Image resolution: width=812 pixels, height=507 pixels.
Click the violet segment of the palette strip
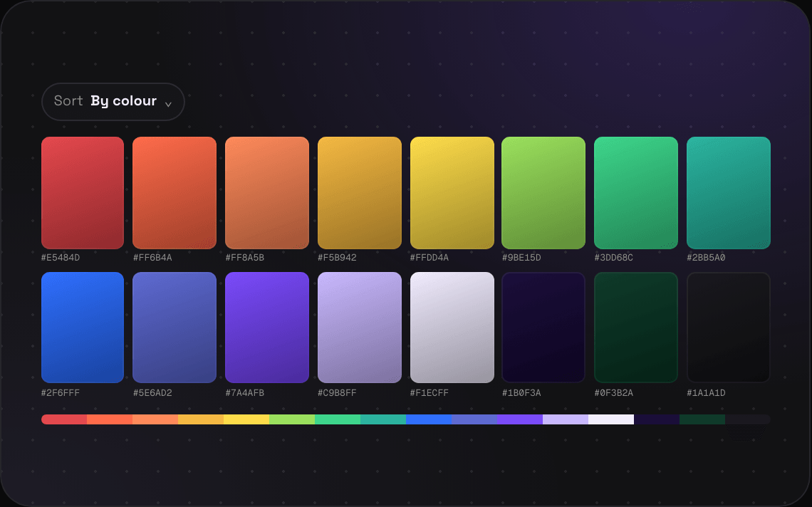pyautogui.click(x=520, y=419)
